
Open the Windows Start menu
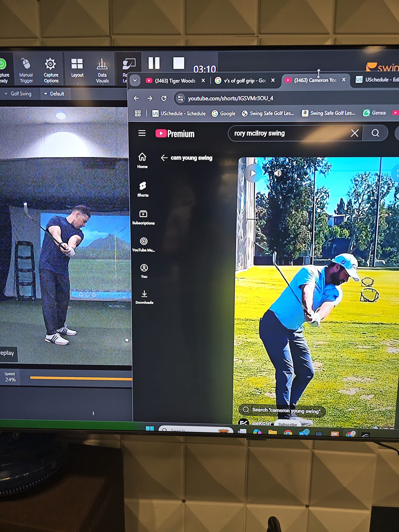(150, 429)
